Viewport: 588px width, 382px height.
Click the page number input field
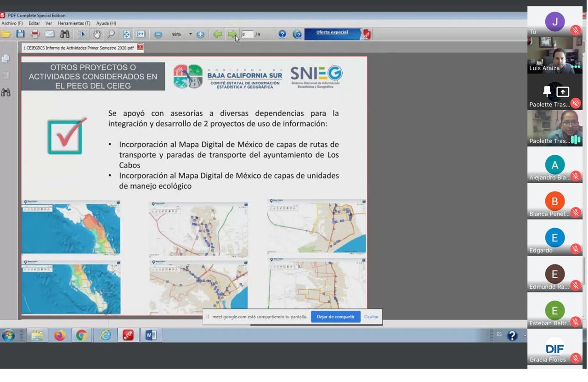tap(247, 34)
